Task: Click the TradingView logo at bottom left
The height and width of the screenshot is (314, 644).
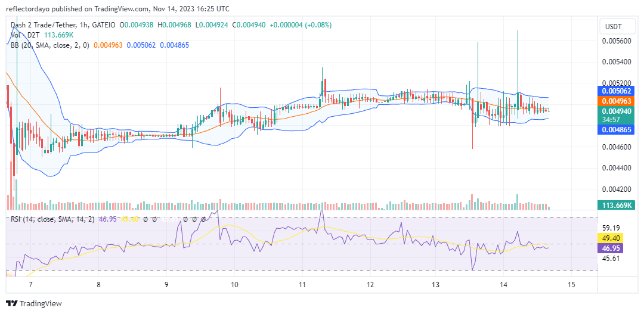Action: pos(34,304)
